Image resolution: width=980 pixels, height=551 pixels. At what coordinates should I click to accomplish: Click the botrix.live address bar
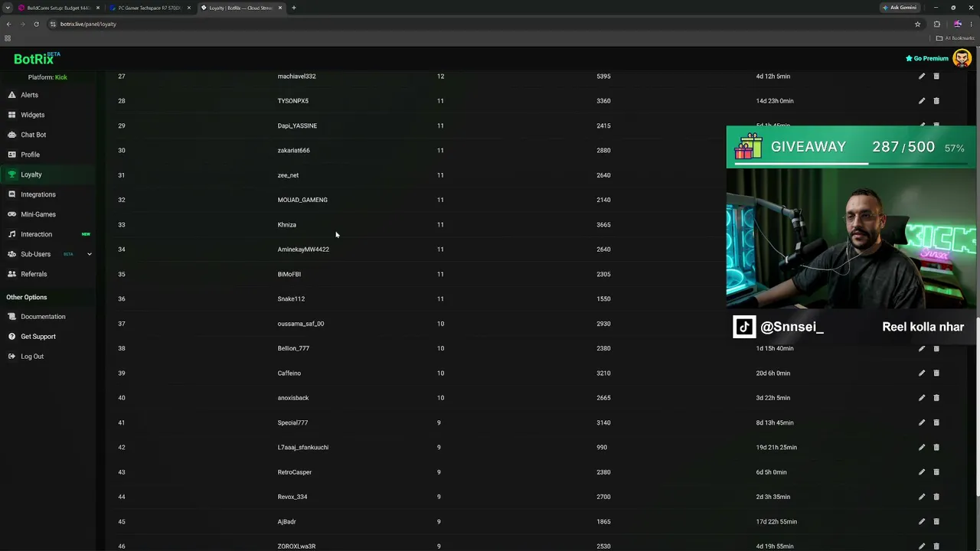(482, 24)
